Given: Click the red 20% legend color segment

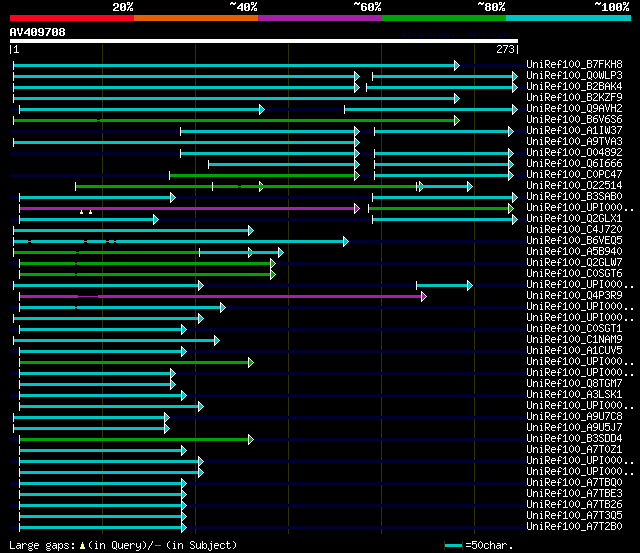Looking at the screenshot, I should (72, 18).
